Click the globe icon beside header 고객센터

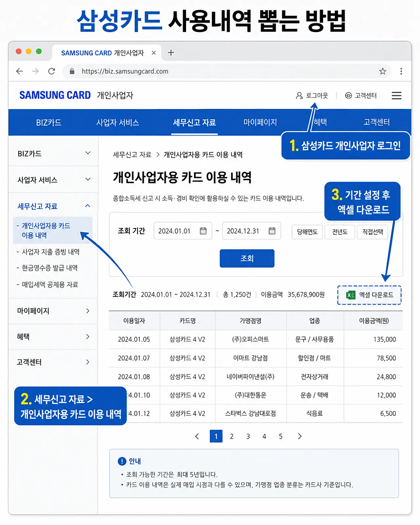348,96
